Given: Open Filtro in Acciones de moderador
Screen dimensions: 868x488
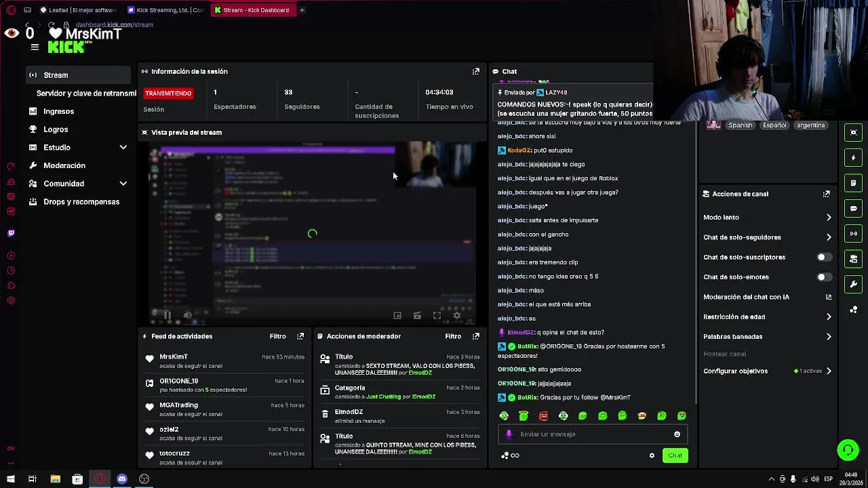Looking at the screenshot, I should (x=453, y=336).
